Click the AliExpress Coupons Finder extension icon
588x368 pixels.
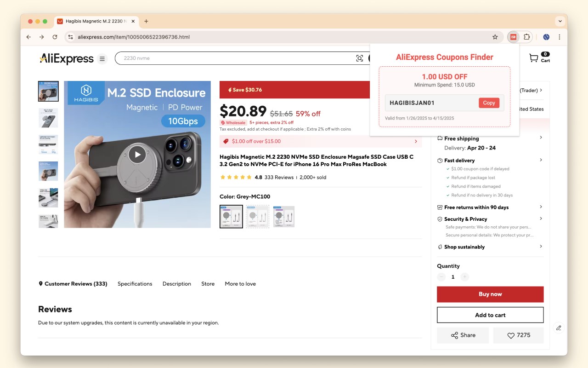click(x=514, y=37)
